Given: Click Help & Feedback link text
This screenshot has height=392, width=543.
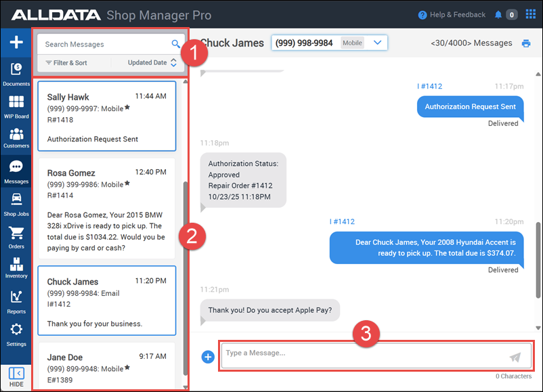Looking at the screenshot, I should 458,14.
